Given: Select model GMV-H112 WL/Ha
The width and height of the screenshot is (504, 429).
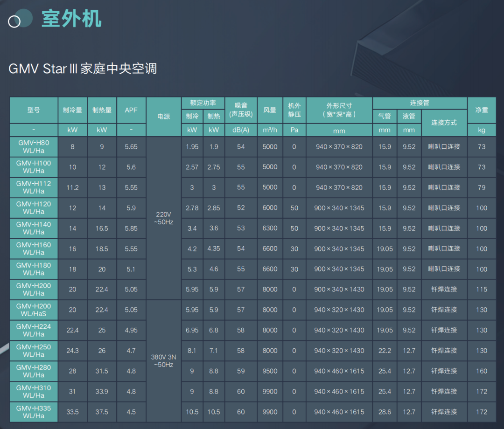Looking at the screenshot, I should point(34,187).
